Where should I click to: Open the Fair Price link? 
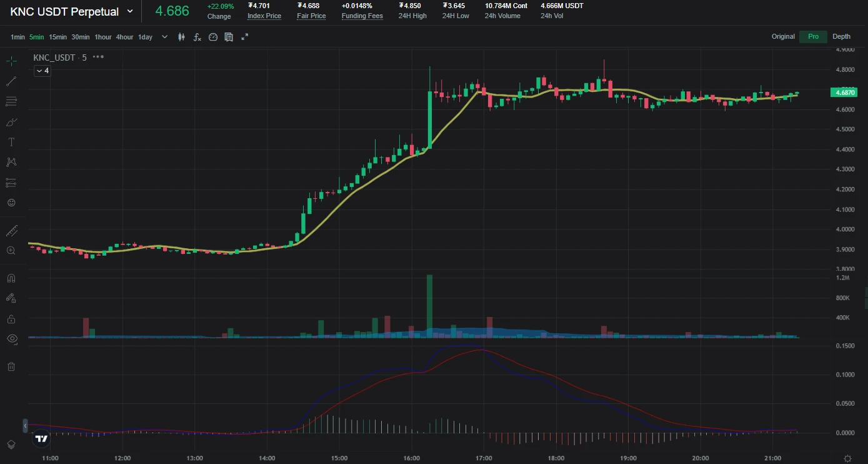pos(311,16)
